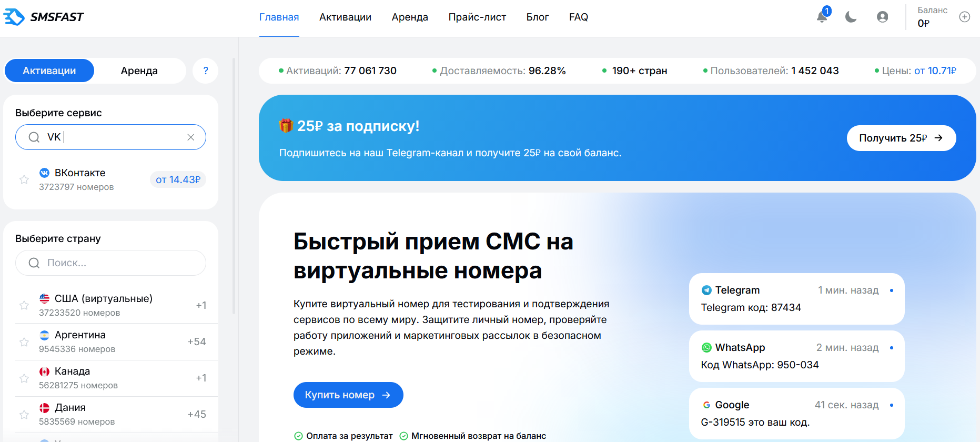Click the WhatsApp icon in message card

tap(706, 348)
